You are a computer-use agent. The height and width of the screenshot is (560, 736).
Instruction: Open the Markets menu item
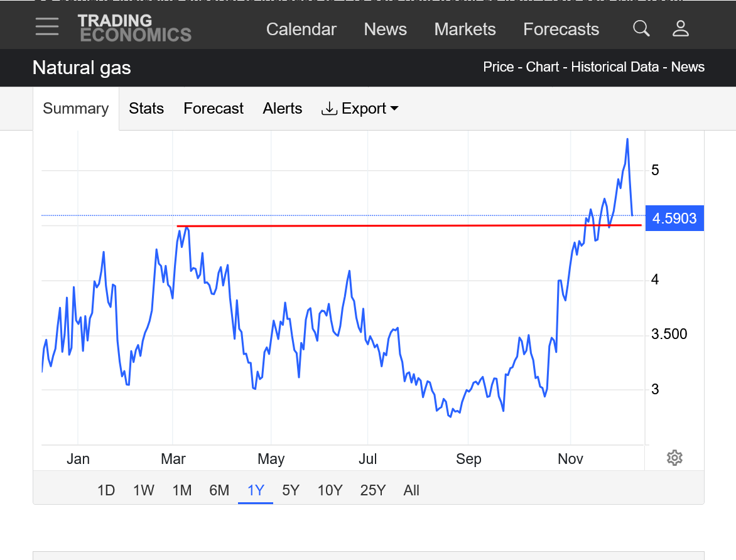[465, 30]
